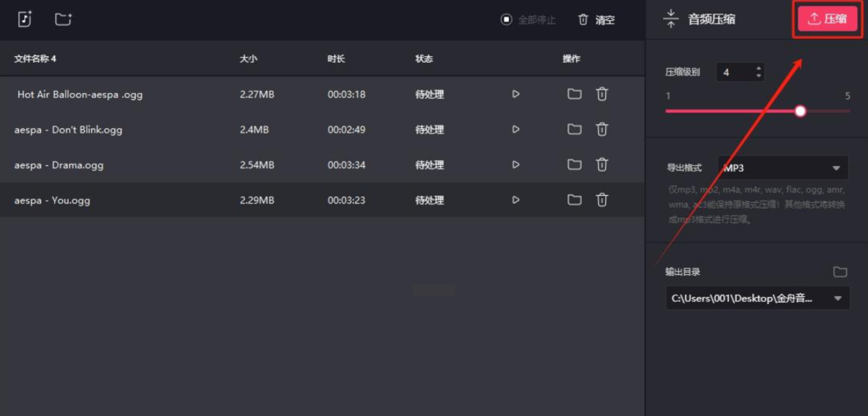Clear the list with 清空 button
This screenshot has width=868, height=416.
[x=596, y=19]
